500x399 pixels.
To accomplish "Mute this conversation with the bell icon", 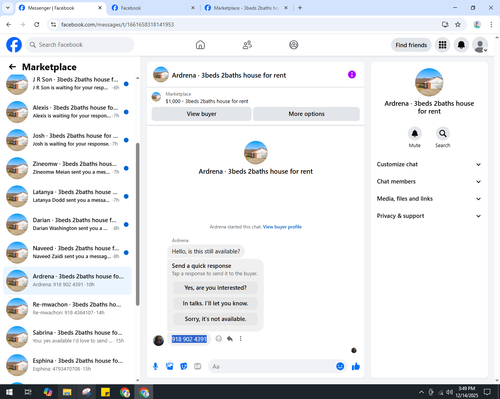I will pyautogui.click(x=414, y=134).
